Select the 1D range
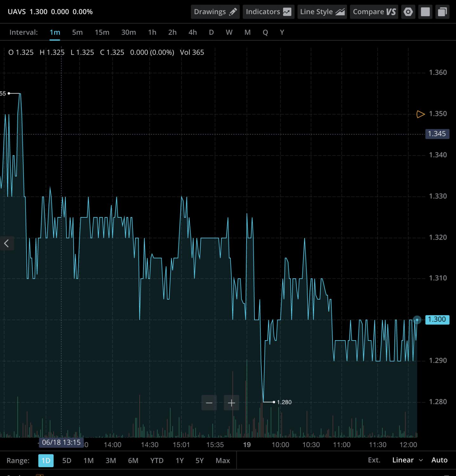The height and width of the screenshot is (476, 456). pos(46,460)
